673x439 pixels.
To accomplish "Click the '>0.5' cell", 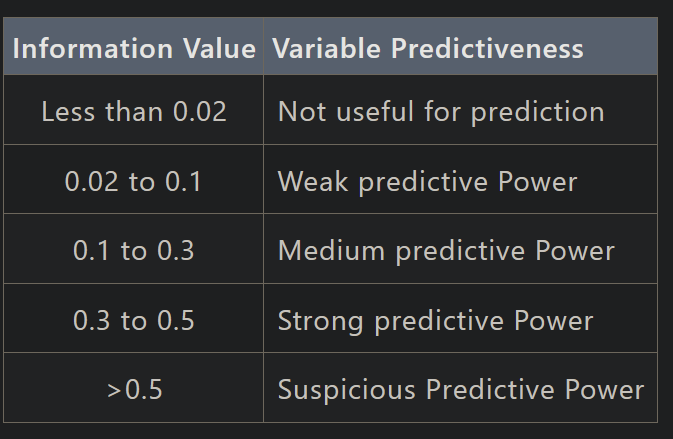I will pos(133,388).
